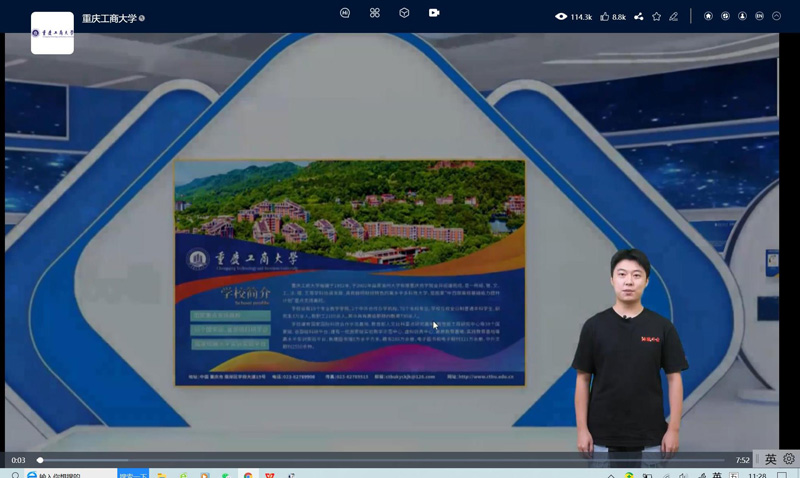Click the 114.3k views count
Image resolution: width=800 pixels, height=478 pixels.
(x=581, y=17)
